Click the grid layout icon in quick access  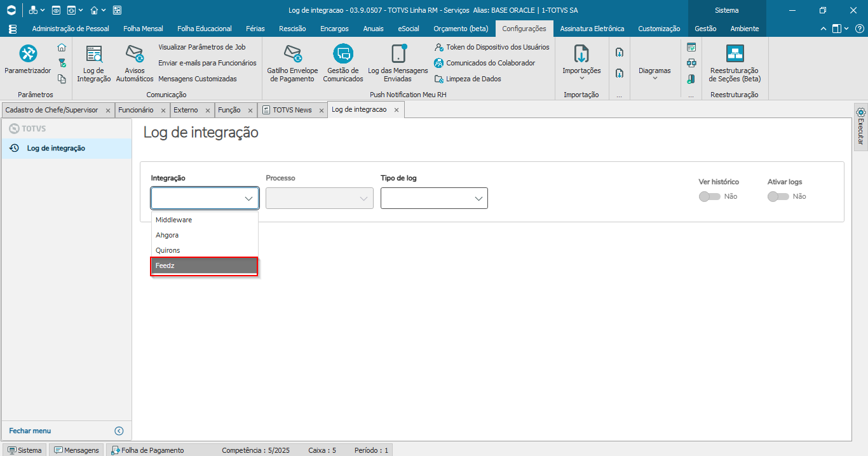point(117,10)
